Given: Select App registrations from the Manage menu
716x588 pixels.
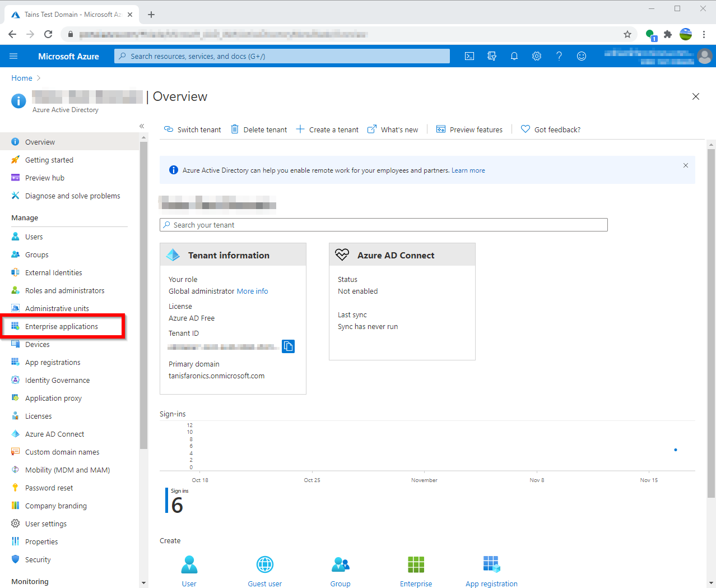Looking at the screenshot, I should (53, 363).
